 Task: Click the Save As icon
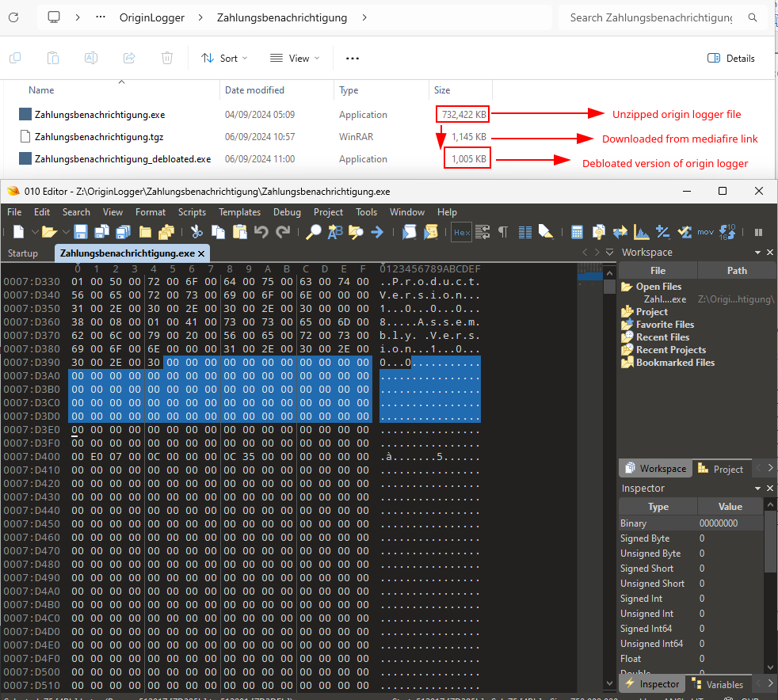coord(101,231)
